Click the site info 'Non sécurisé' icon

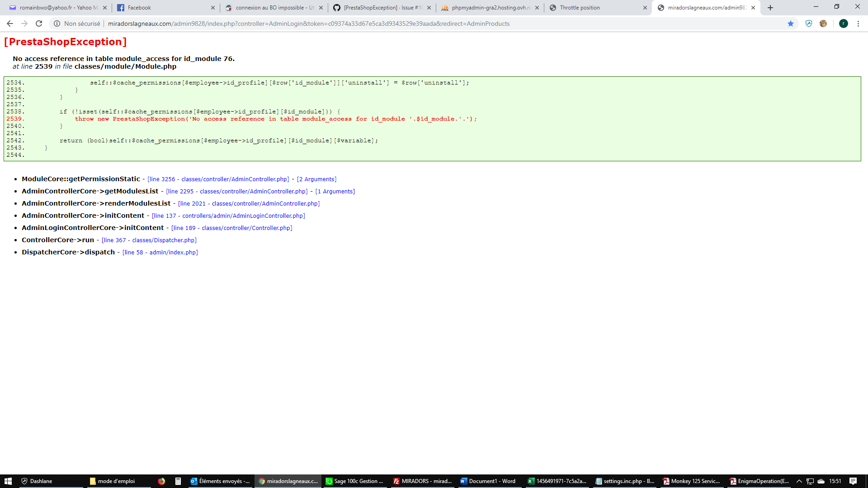coord(57,23)
